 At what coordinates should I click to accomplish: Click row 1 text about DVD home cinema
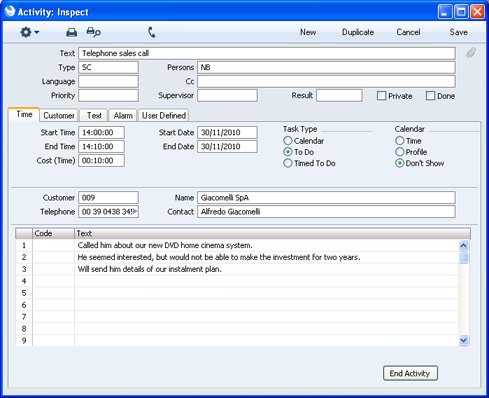tap(165, 245)
